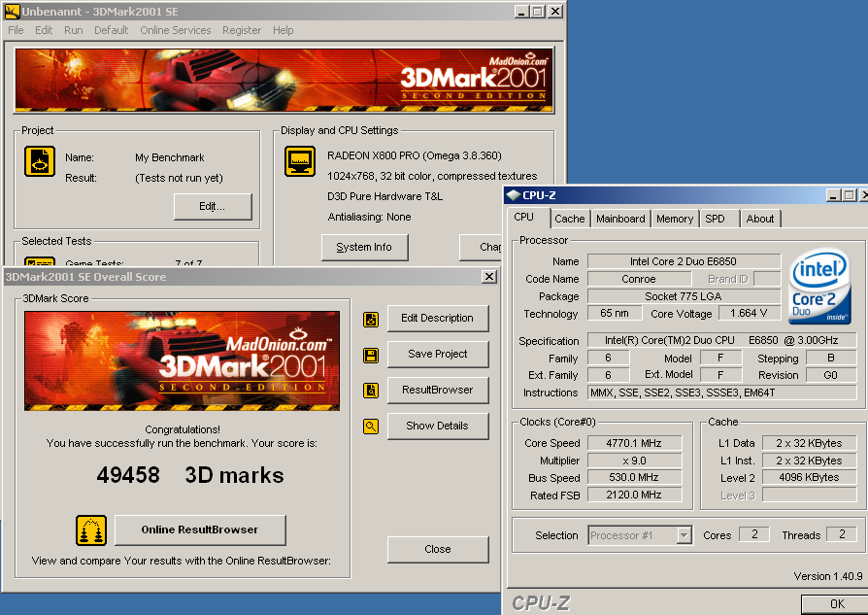Click the CPU-Z title bar icon
868x615 pixels.
tap(514, 195)
